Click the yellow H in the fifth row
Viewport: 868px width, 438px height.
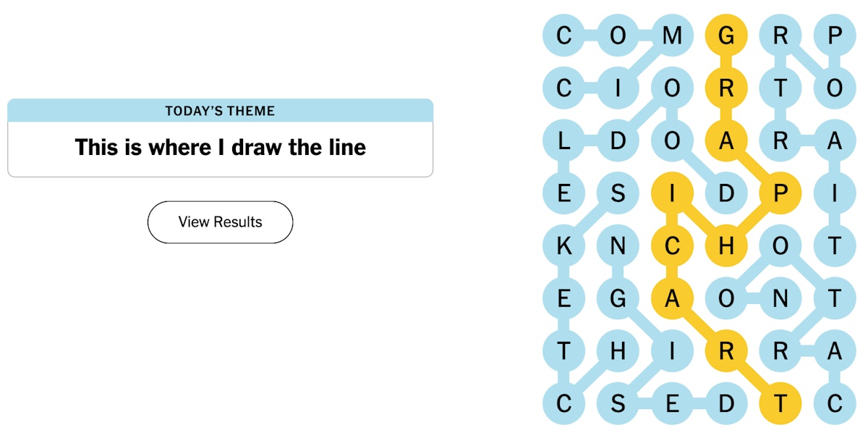(727, 246)
